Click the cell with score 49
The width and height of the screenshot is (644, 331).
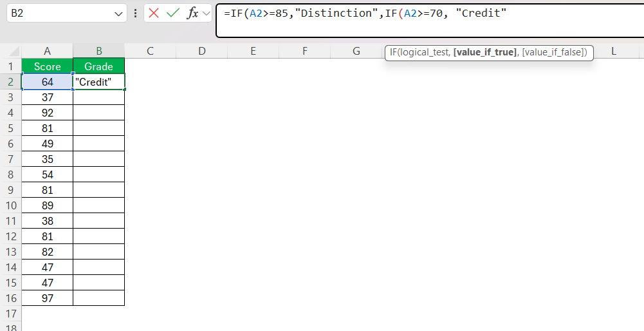pos(47,144)
